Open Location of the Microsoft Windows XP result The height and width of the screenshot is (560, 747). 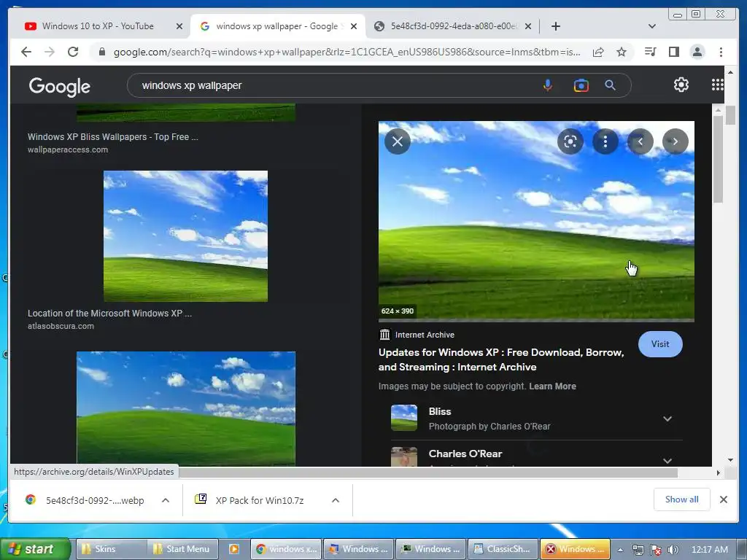point(109,314)
